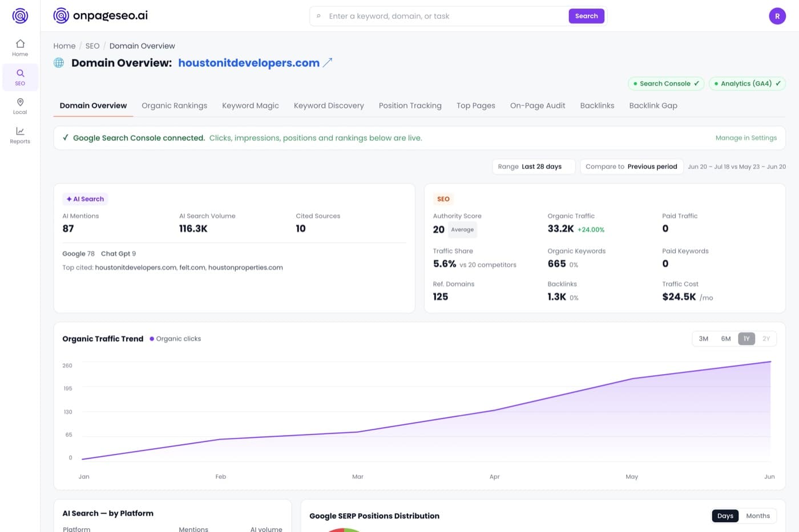Click the Ref. Domains value 125

click(x=441, y=297)
